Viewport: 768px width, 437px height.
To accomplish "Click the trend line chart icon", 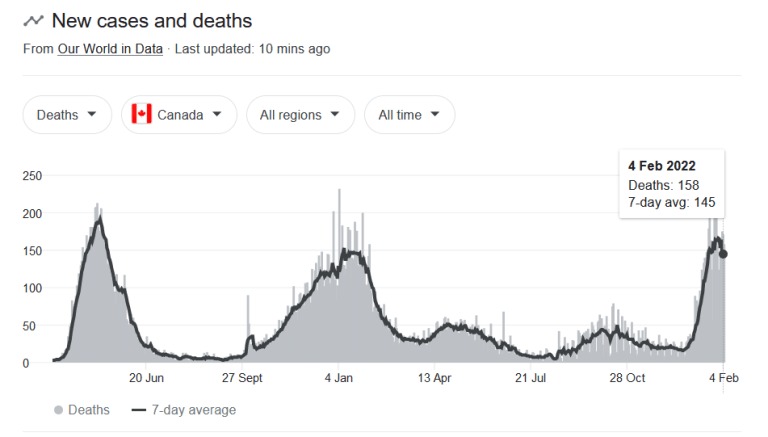I will tap(33, 21).
